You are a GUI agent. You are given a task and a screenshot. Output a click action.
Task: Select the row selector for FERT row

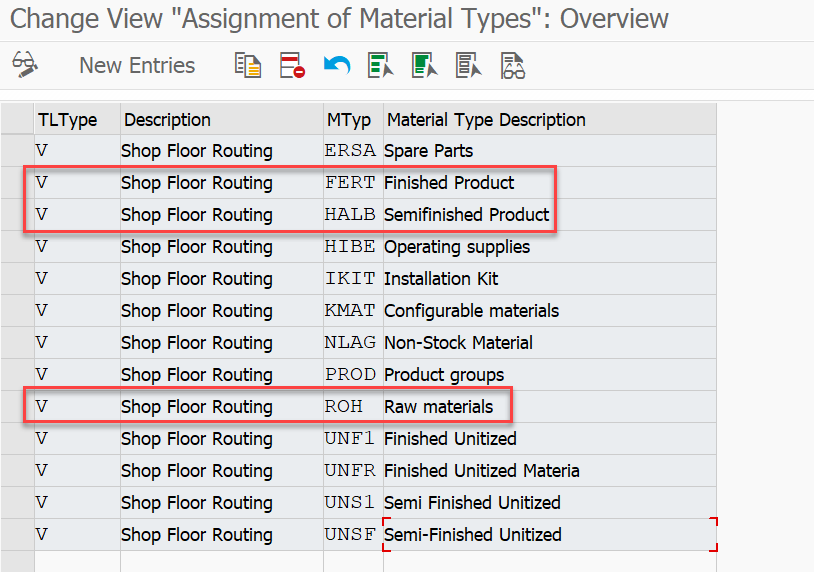coord(18,183)
